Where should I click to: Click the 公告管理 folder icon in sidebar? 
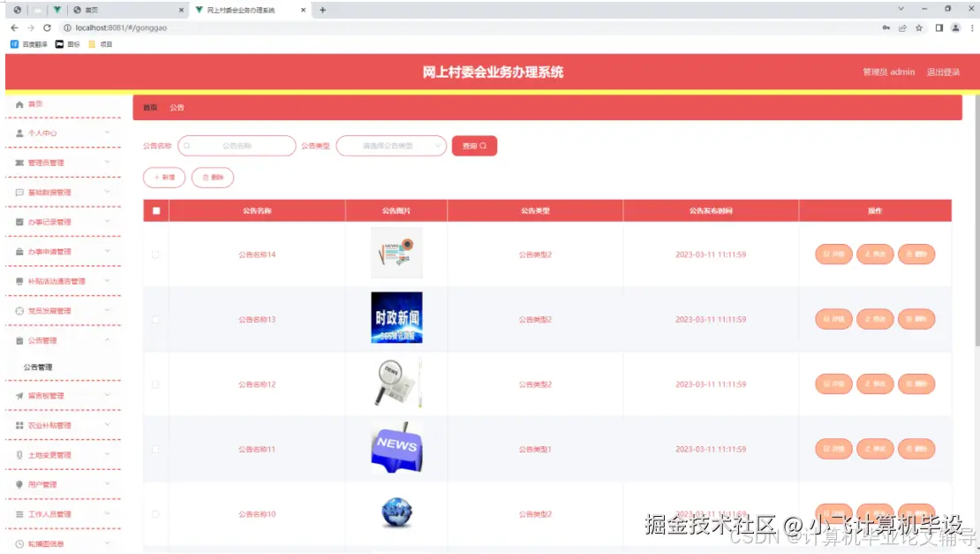pos(19,339)
